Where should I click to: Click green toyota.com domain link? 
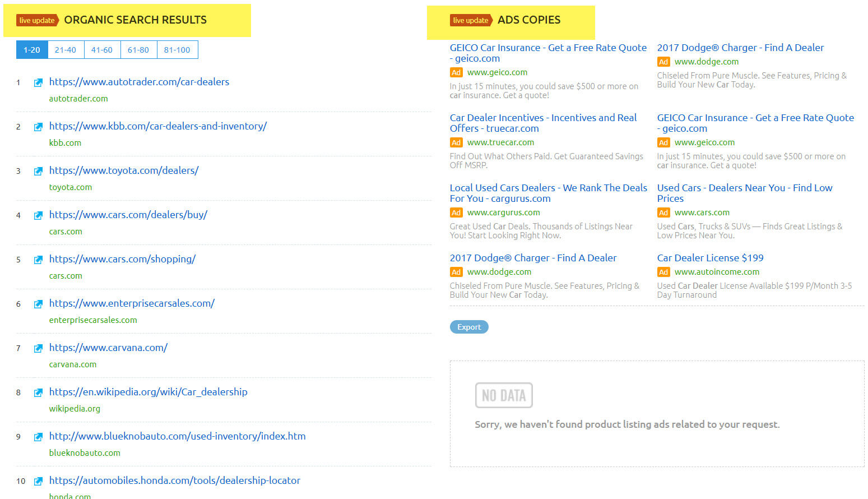71,187
